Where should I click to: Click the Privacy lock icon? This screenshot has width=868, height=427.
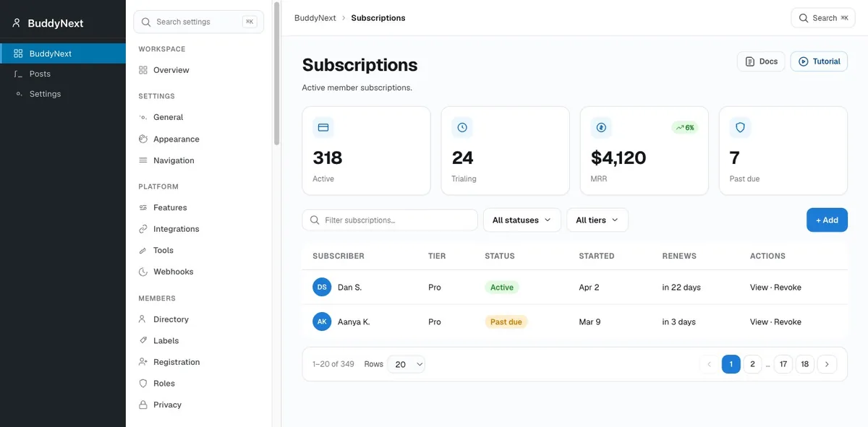pyautogui.click(x=143, y=405)
